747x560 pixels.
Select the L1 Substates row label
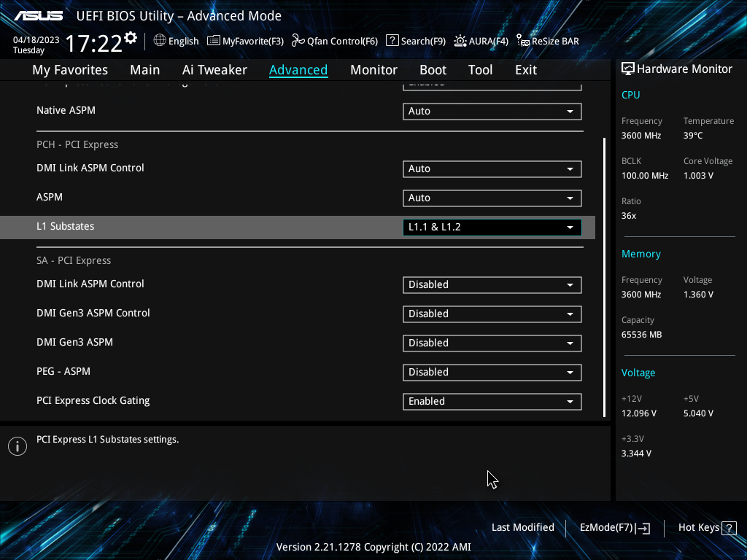pos(65,226)
